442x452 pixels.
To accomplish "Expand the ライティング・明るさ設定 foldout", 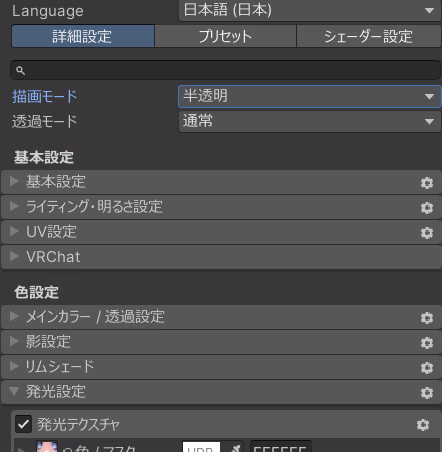I will tap(14, 206).
